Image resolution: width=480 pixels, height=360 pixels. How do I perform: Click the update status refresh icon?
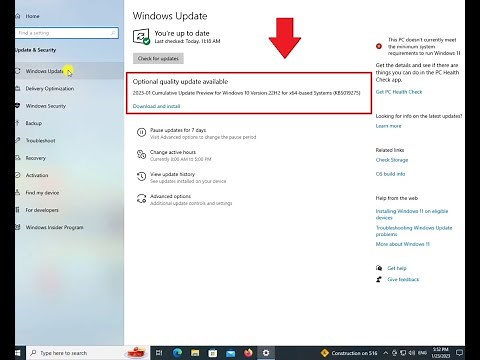point(141,37)
